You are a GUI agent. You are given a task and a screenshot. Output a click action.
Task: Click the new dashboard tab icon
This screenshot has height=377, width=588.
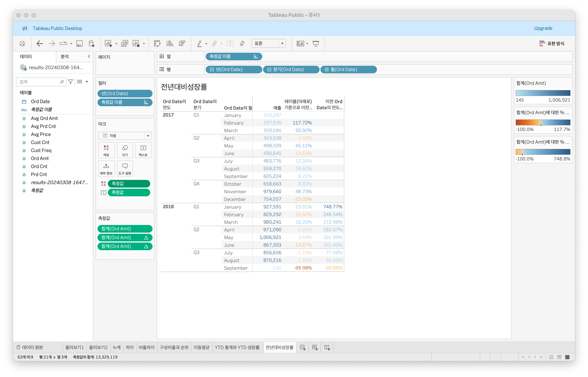pyautogui.click(x=315, y=347)
